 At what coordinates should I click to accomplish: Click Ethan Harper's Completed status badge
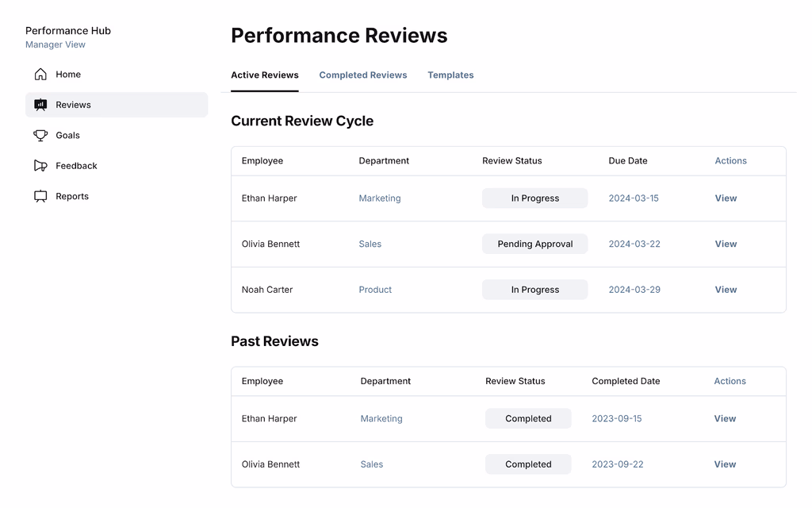528,418
